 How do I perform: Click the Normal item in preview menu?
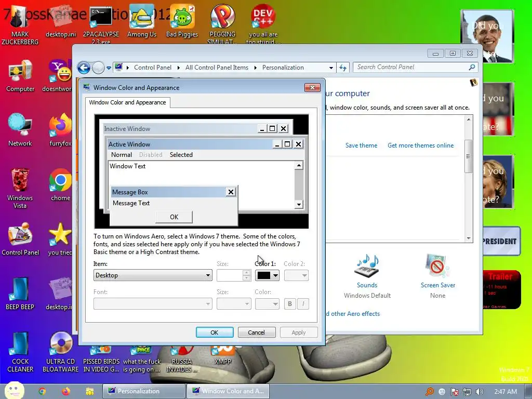pos(122,155)
